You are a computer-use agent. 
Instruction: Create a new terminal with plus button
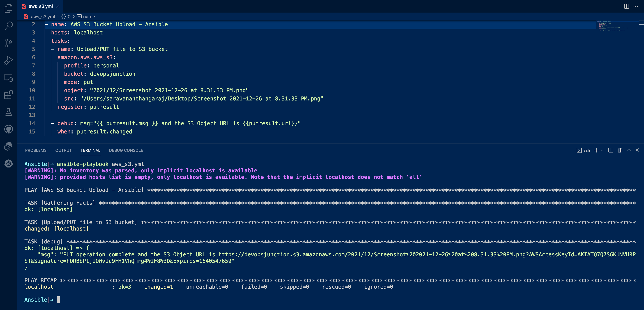(596, 150)
